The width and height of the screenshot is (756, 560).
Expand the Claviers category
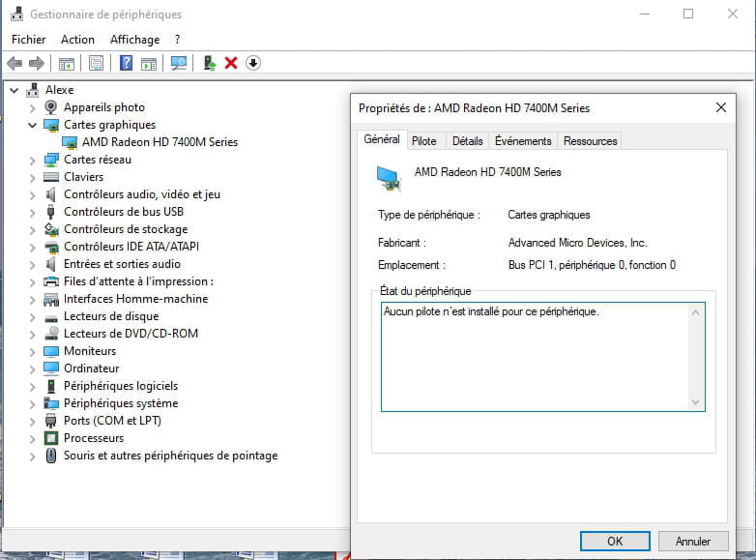click(32, 178)
